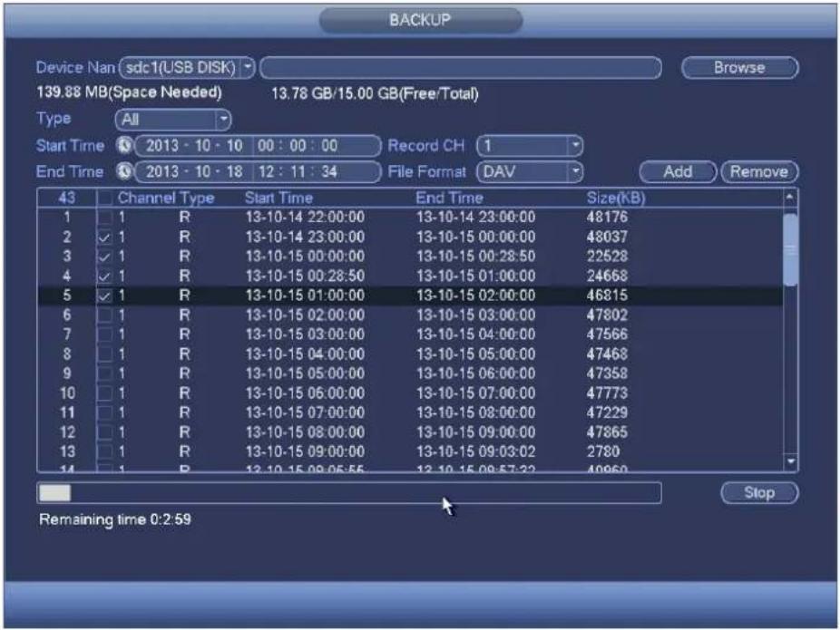Uncheck the box for row 3
840x630 pixels.
click(105, 257)
